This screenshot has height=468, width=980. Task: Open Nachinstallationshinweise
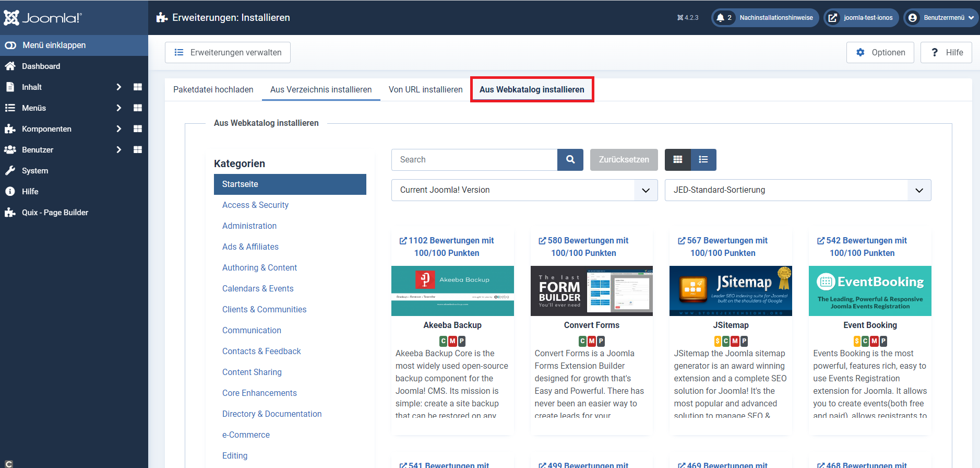point(765,18)
